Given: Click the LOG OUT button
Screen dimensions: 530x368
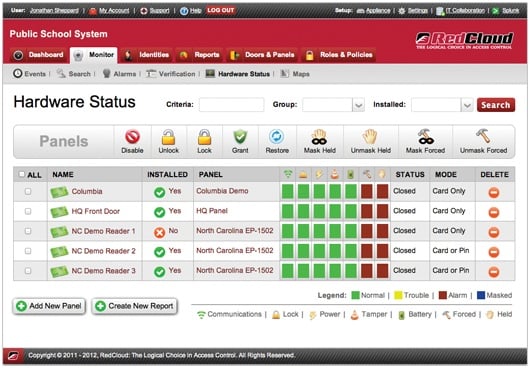Looking at the screenshot, I should click(x=221, y=10).
